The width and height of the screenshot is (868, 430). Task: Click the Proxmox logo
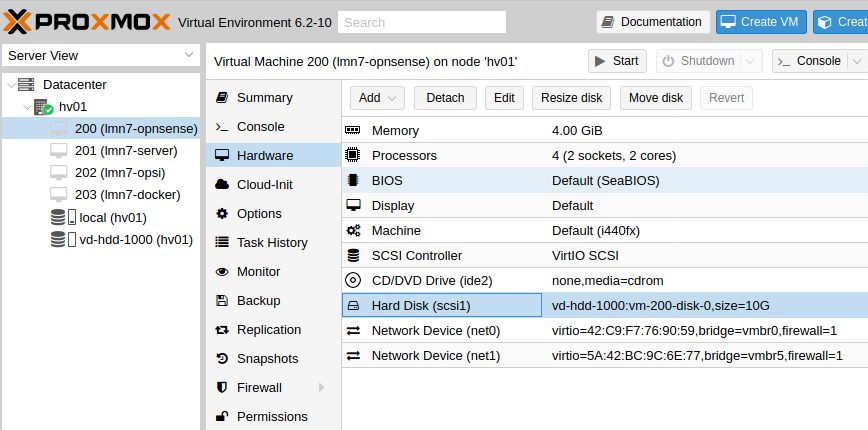pos(86,22)
